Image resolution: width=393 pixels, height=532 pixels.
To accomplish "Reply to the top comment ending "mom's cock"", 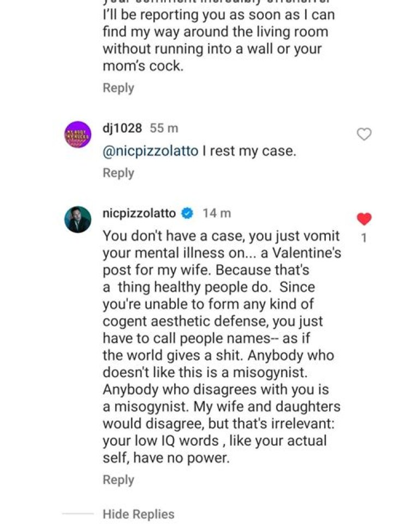I will tap(118, 88).
